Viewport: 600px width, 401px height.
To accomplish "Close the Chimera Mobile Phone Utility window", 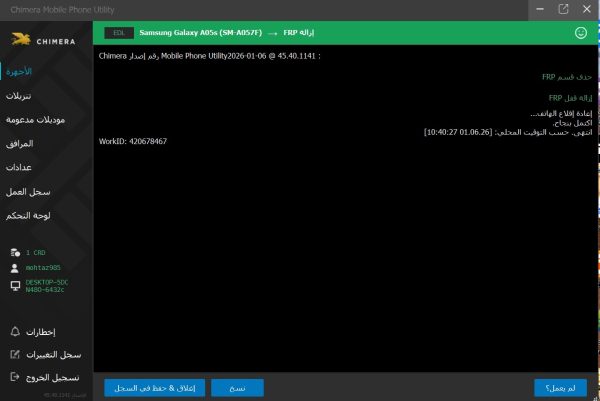I will (x=587, y=9).
